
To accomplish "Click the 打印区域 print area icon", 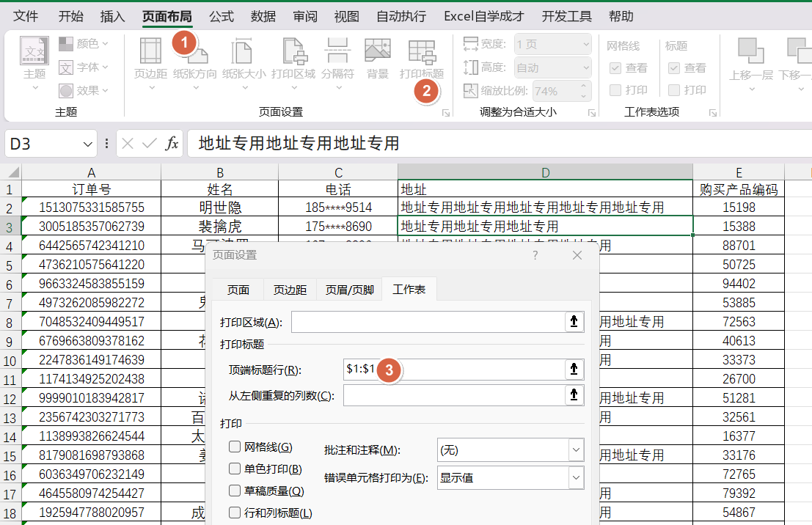I will 294,51.
